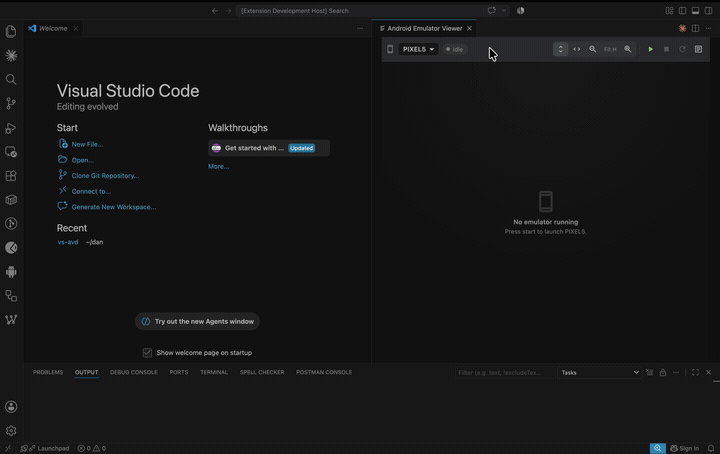Click the phone device icon beside PIXEL5
The width and height of the screenshot is (720, 454).
[x=390, y=49]
